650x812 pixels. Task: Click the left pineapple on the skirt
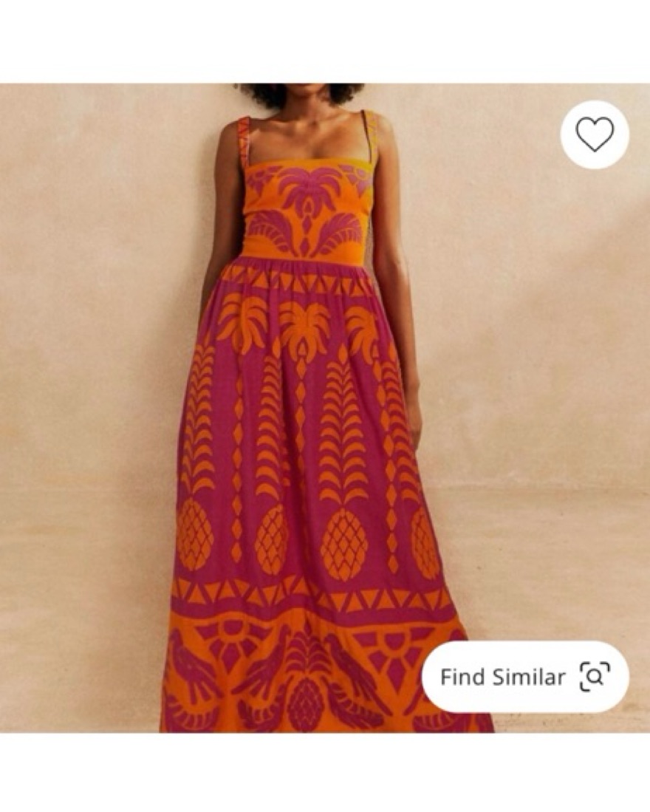click(x=196, y=536)
